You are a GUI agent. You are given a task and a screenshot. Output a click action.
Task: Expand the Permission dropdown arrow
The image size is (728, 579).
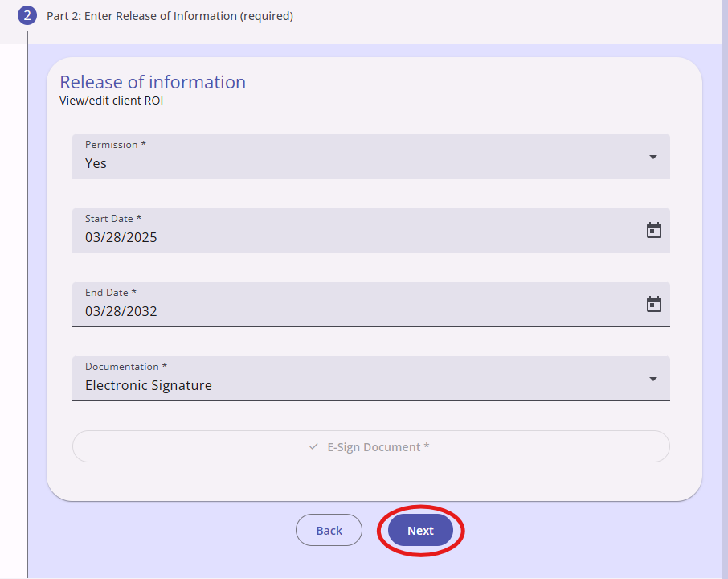[x=653, y=157]
